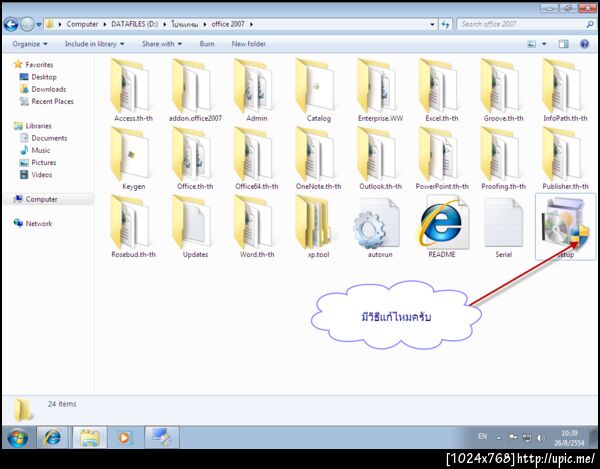Click the New folder button
The image size is (600, 469).
pyautogui.click(x=249, y=44)
